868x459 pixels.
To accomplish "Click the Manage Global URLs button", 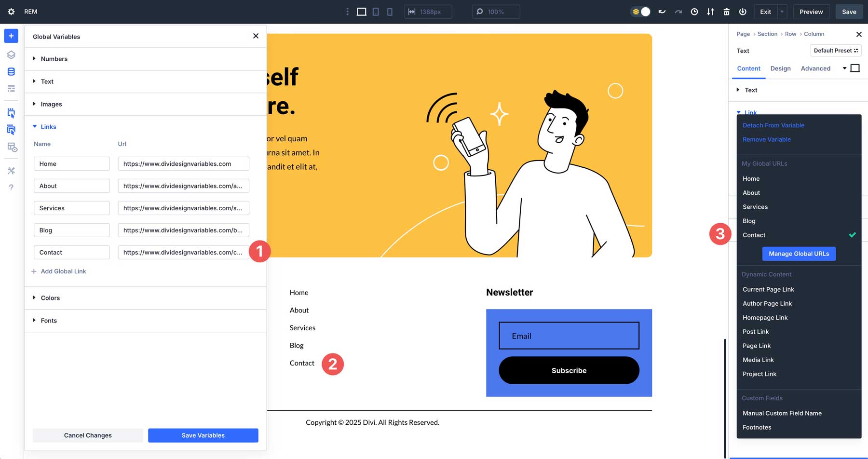I will 799,253.
